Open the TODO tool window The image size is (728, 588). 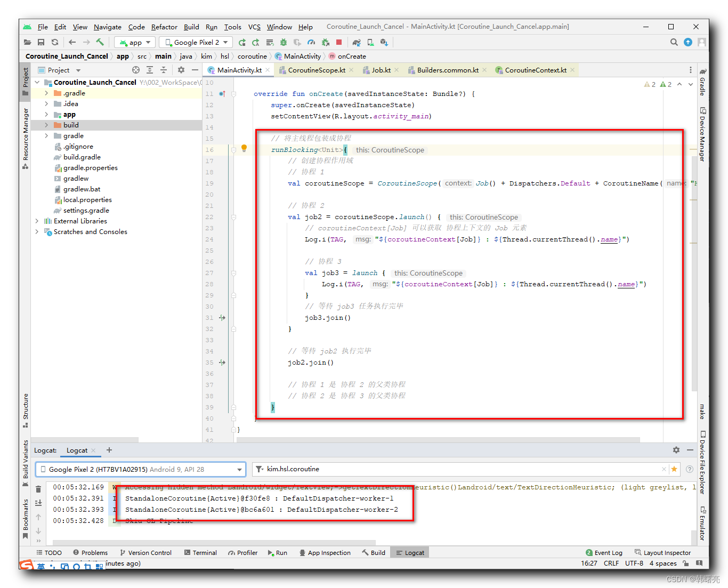[49, 553]
